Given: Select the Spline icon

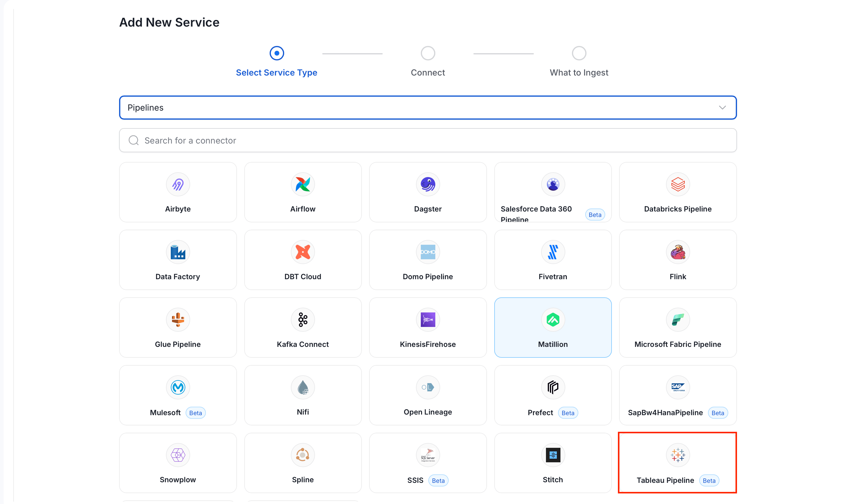Looking at the screenshot, I should tap(303, 455).
